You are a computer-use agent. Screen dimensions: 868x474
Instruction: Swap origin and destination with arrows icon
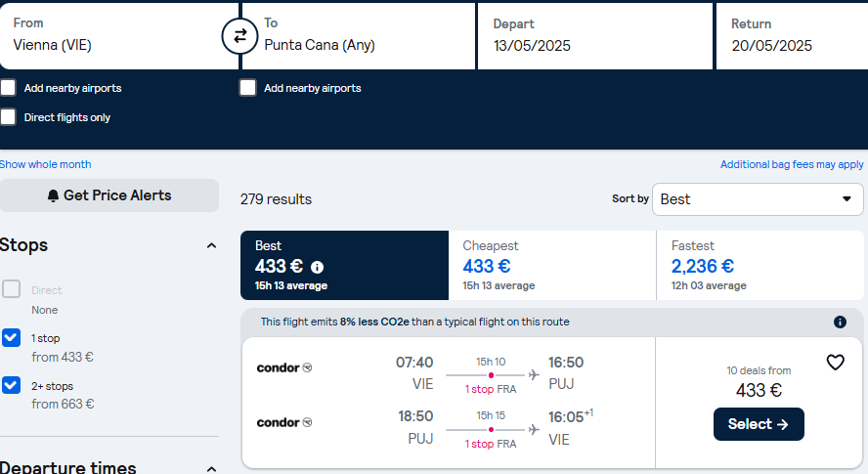[x=239, y=36]
